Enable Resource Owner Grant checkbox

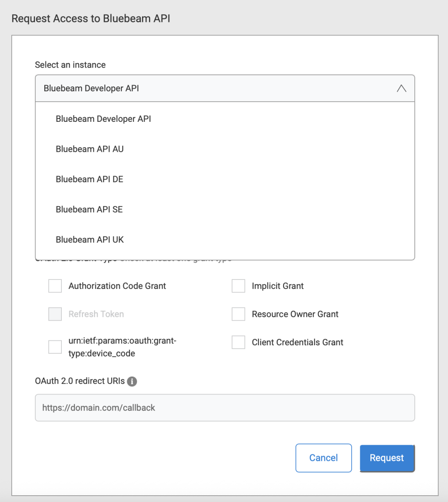[x=238, y=314]
